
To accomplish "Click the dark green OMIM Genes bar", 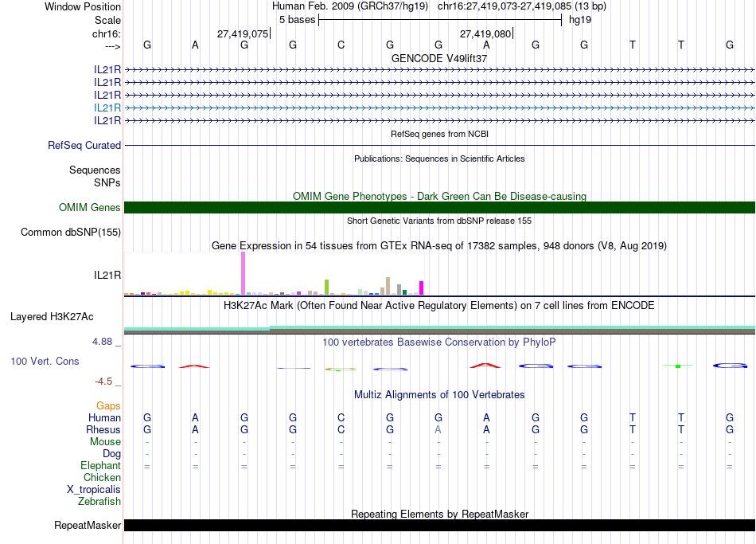I will pyautogui.click(x=439, y=208).
